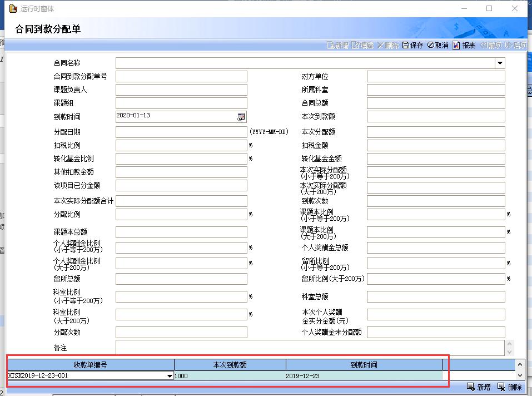The image size is (532, 396).
Task: Click 删除 icon below the grid
Action: [509, 387]
